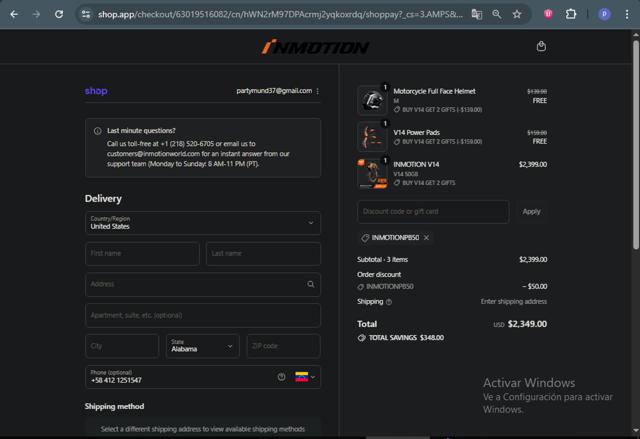Screen dimensions: 640x439
Task: Click the scrollbar down arrow
Action: 636,430
